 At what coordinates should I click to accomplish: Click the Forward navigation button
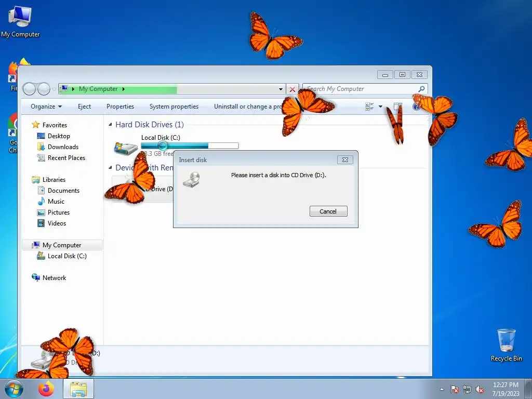(x=44, y=89)
